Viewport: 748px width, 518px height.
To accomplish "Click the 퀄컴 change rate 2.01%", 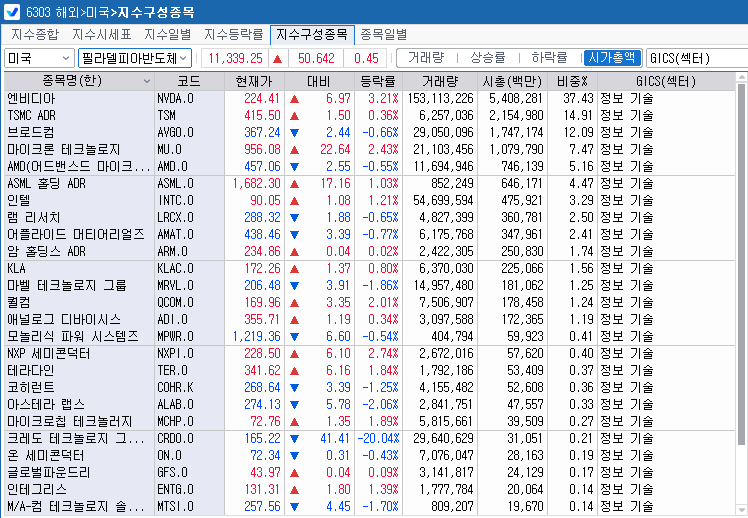I will coord(383,302).
